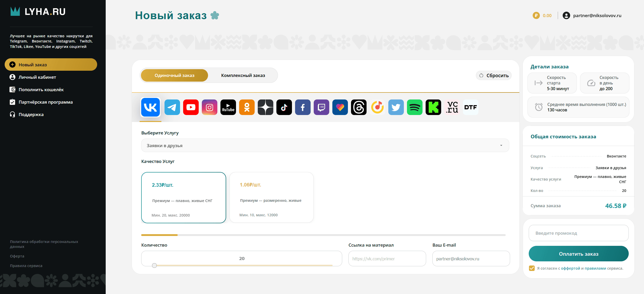Image resolution: width=644 pixels, height=294 pixels.
Task: Choose the Twitter bird icon
Action: (396, 107)
